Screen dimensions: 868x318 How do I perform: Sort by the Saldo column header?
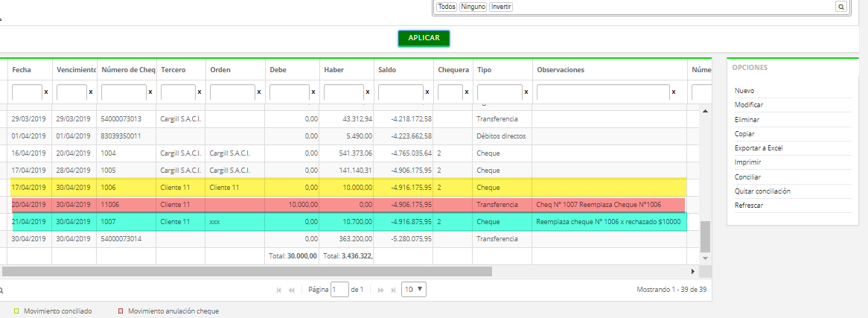click(x=387, y=70)
